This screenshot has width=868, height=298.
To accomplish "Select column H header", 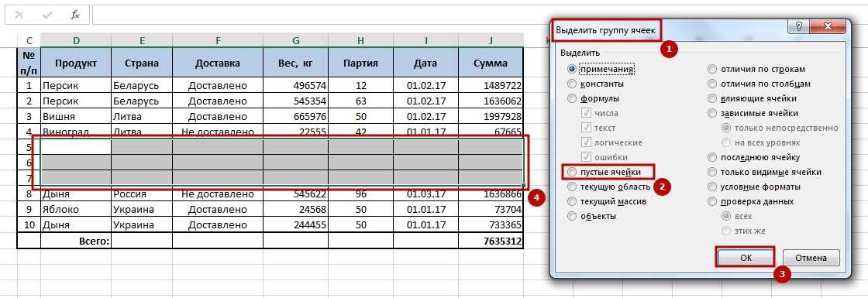I will [x=361, y=40].
